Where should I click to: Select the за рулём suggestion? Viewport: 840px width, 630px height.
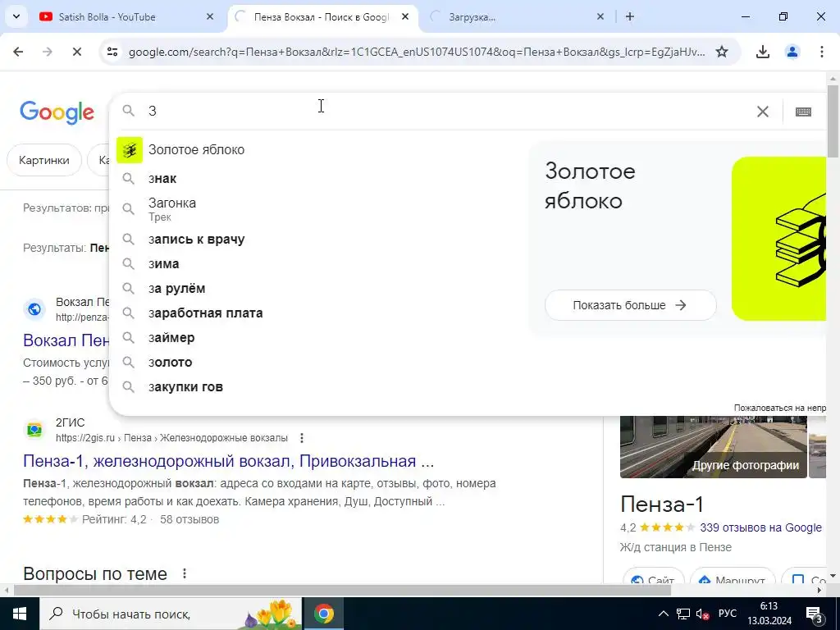pyautogui.click(x=322, y=289)
